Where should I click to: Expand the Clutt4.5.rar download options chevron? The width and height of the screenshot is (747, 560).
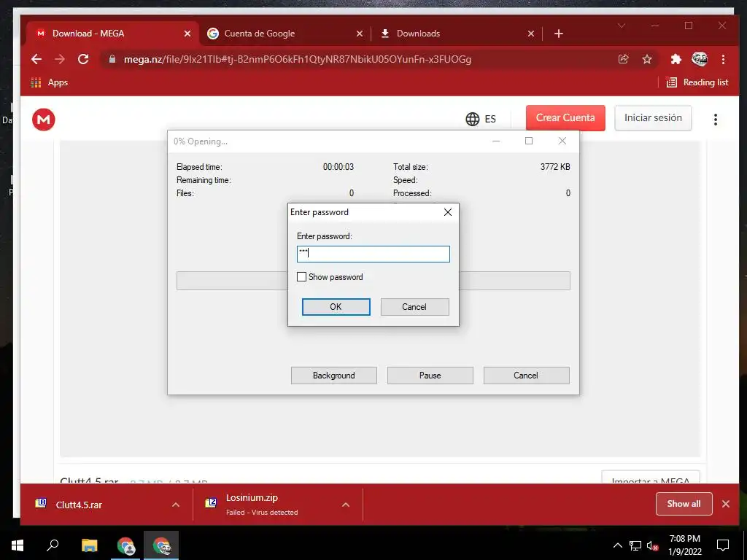pyautogui.click(x=176, y=505)
